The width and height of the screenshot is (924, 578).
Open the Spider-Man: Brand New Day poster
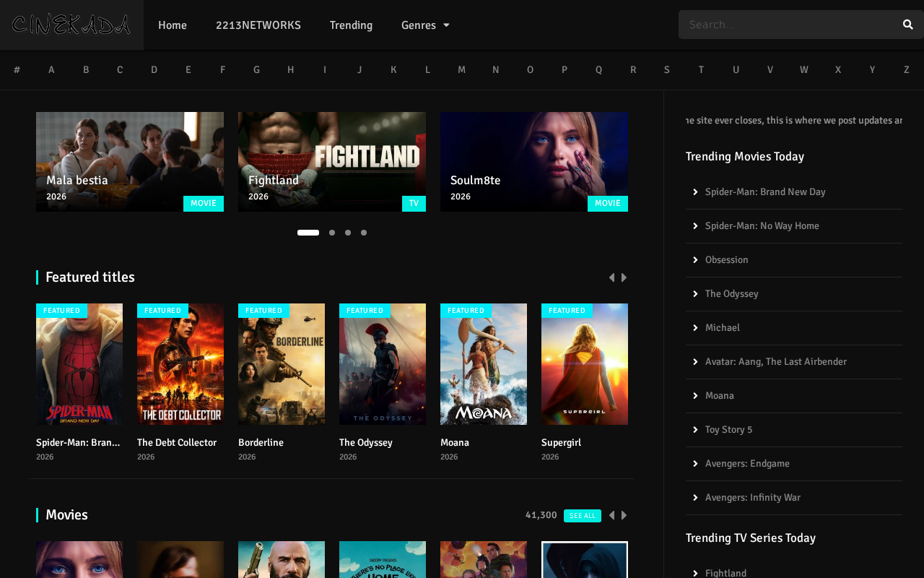(x=79, y=364)
